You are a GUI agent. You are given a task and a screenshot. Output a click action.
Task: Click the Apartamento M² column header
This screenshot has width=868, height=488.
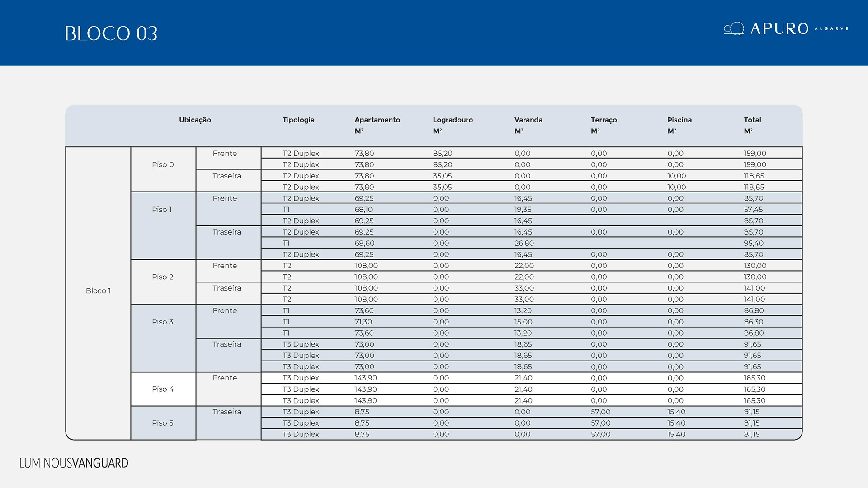point(377,125)
